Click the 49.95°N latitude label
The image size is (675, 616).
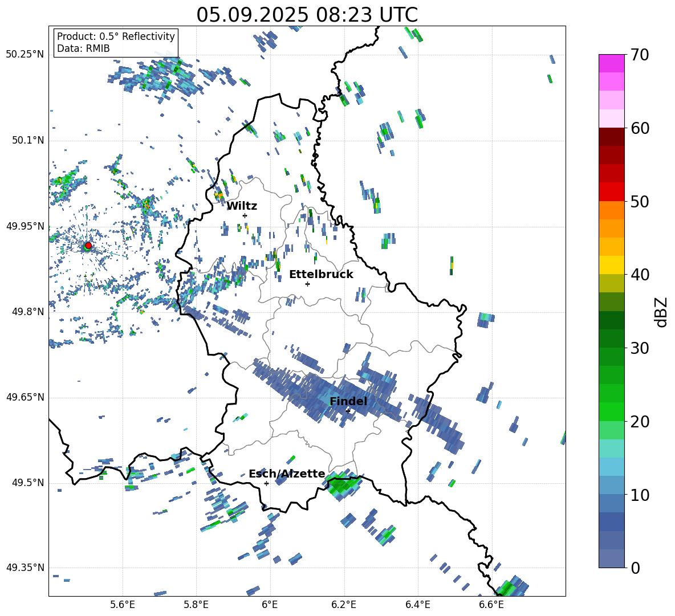click(25, 226)
